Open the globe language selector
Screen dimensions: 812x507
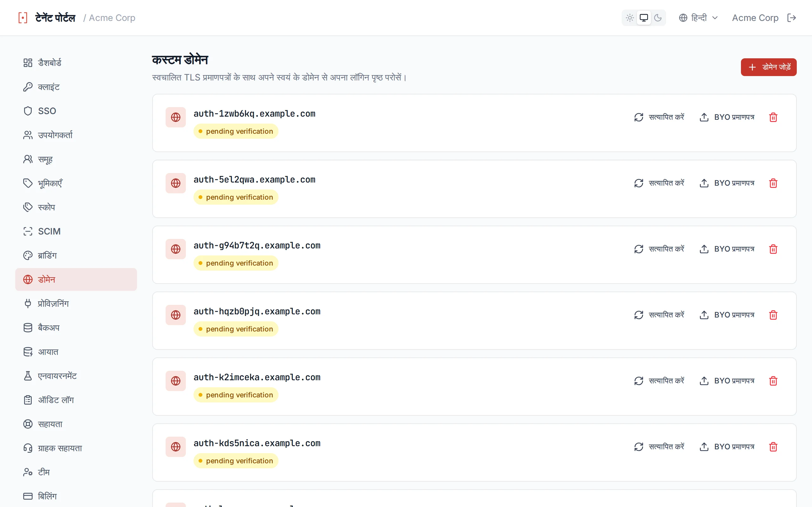[683, 18]
